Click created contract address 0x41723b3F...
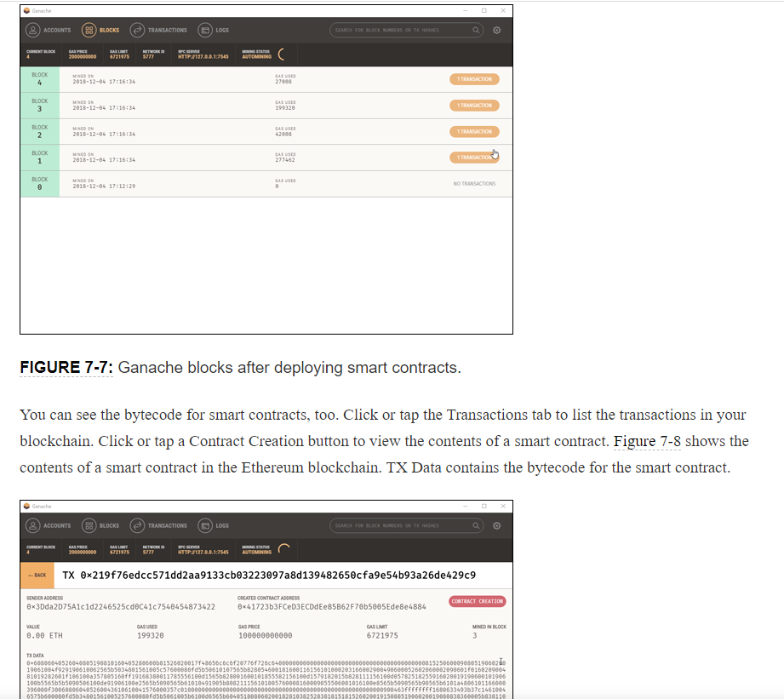This screenshot has width=784, height=699. 332,607
